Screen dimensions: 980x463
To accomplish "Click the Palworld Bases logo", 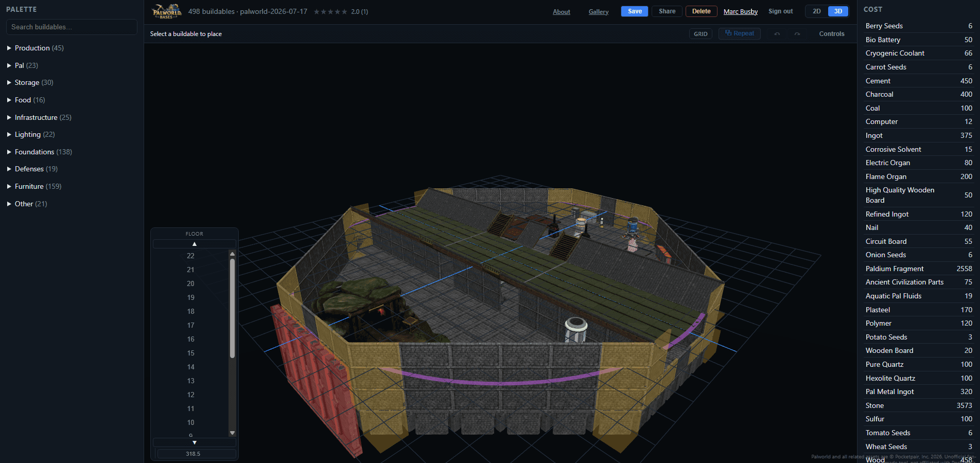I will click(x=166, y=11).
